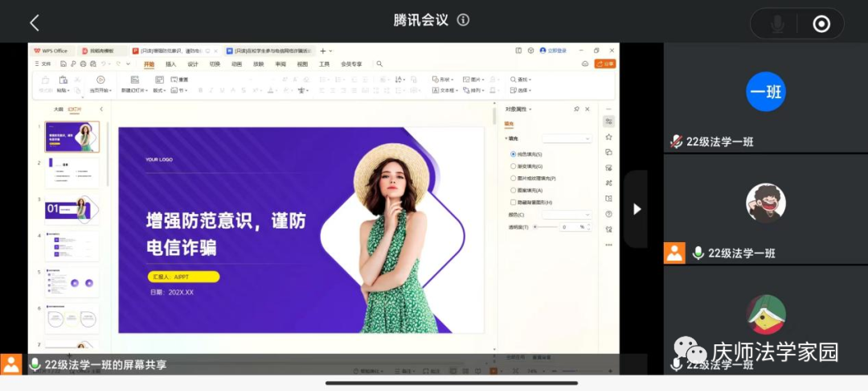Tap the record circle icon at top right
This screenshot has width=868, height=391.
(821, 24)
